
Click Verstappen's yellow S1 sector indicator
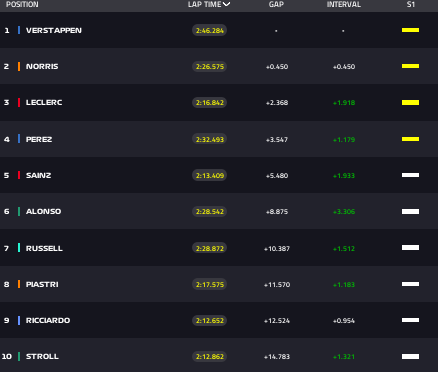[x=410, y=30]
